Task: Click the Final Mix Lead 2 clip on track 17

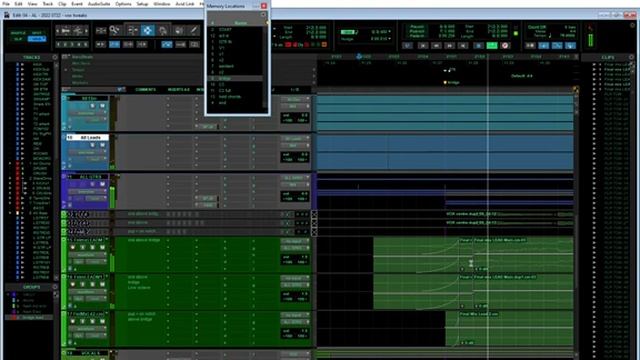Action: (509, 329)
